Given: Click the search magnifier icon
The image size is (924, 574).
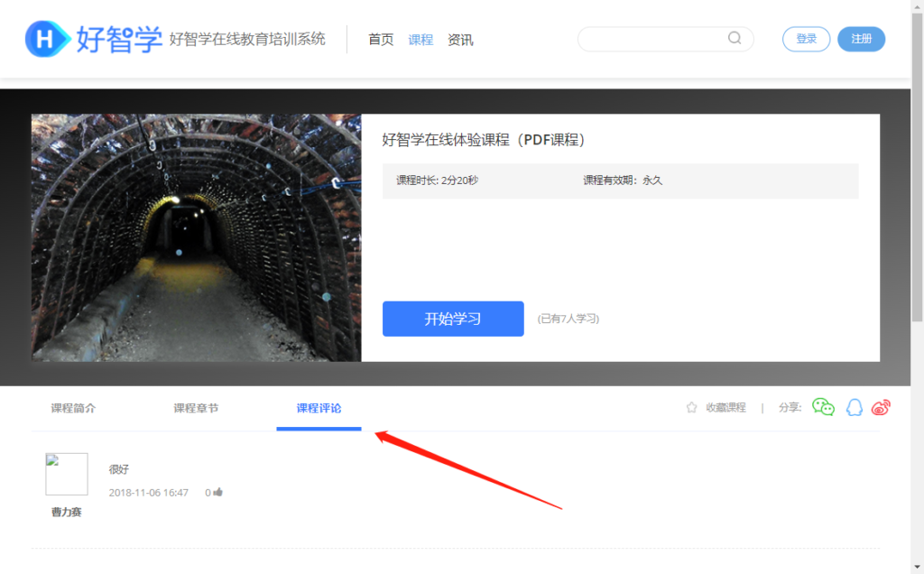Looking at the screenshot, I should [735, 38].
